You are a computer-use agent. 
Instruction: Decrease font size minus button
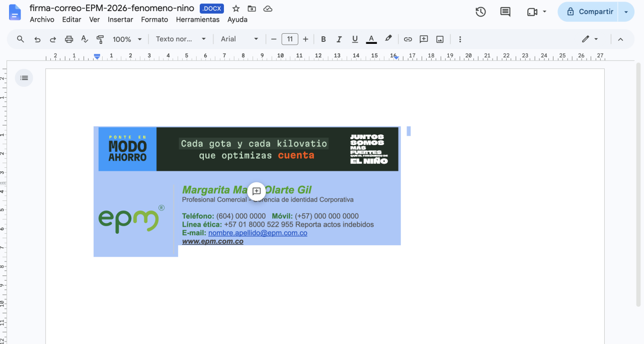pyautogui.click(x=274, y=39)
